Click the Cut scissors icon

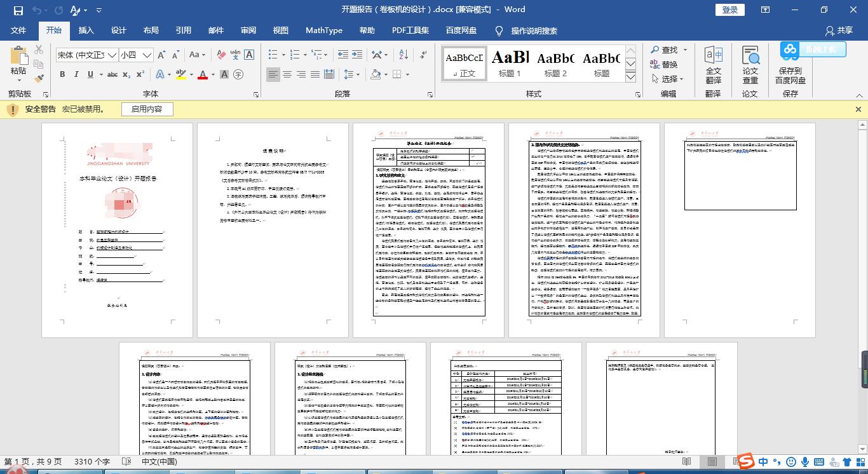click(39, 50)
